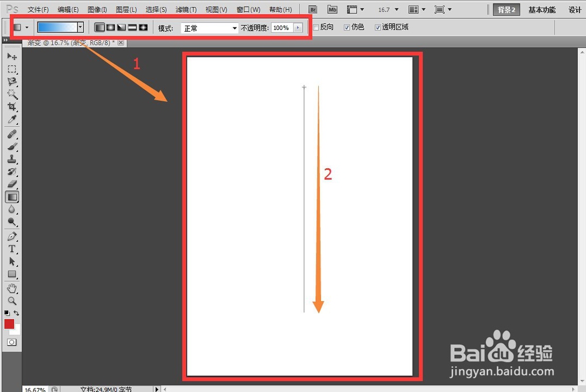Open the 编辑(E) menu

coord(68,10)
